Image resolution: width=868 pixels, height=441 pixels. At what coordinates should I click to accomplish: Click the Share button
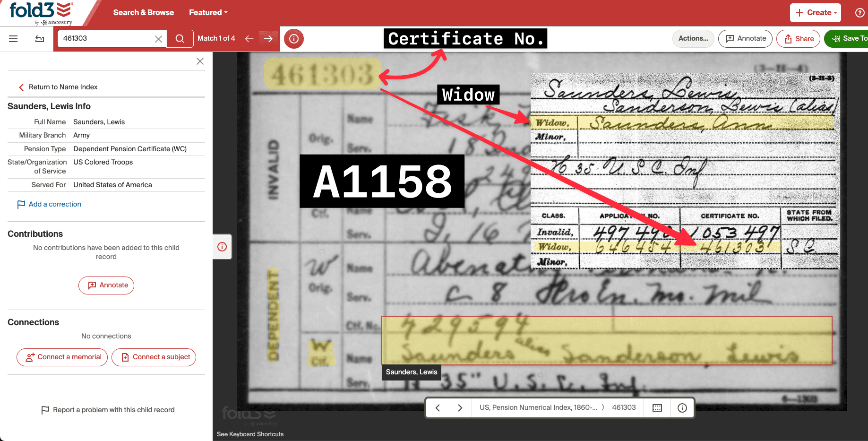799,39
